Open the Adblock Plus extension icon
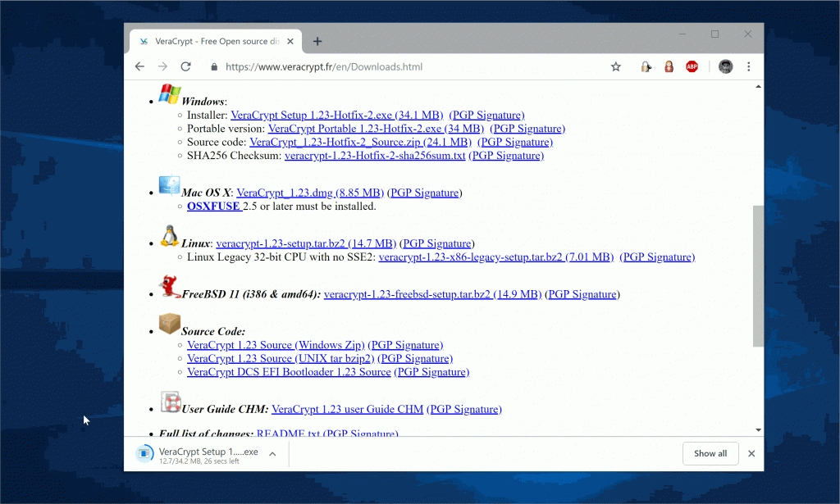 (692, 67)
